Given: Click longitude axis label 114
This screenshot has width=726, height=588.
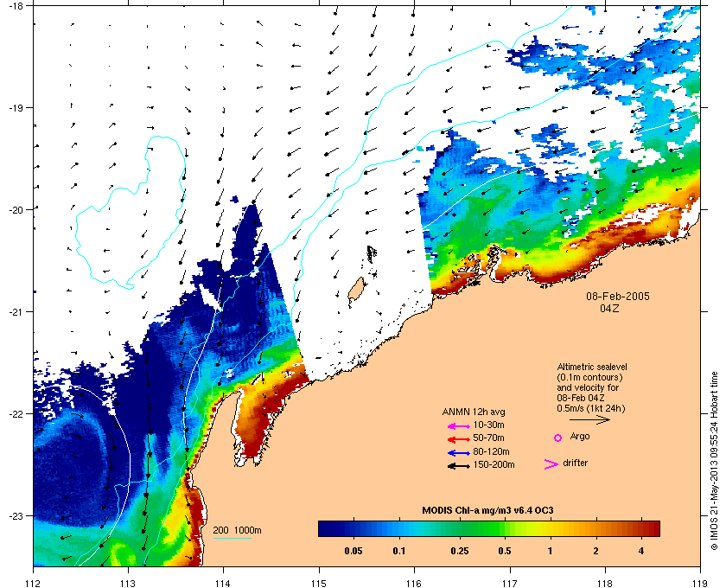Looking at the screenshot, I should 223,584.
